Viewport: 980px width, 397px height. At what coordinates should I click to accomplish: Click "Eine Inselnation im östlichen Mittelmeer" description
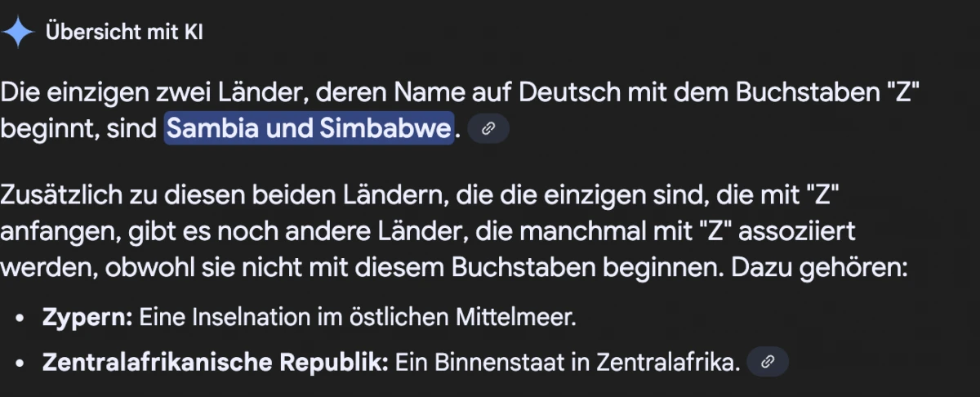click(358, 316)
